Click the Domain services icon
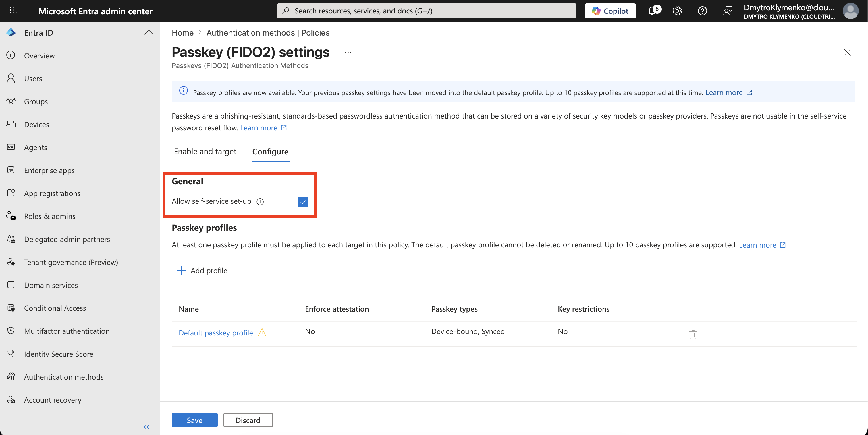The height and width of the screenshot is (435, 868). (x=11, y=285)
